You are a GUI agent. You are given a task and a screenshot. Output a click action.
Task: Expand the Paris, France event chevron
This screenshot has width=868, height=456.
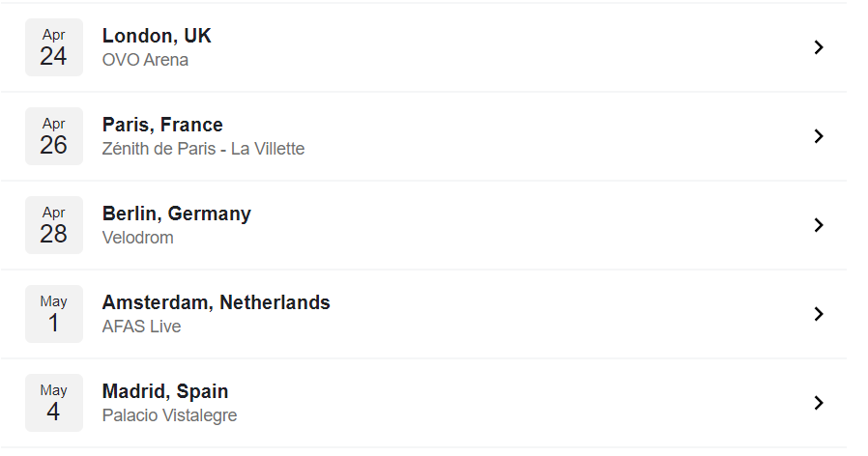[819, 136]
